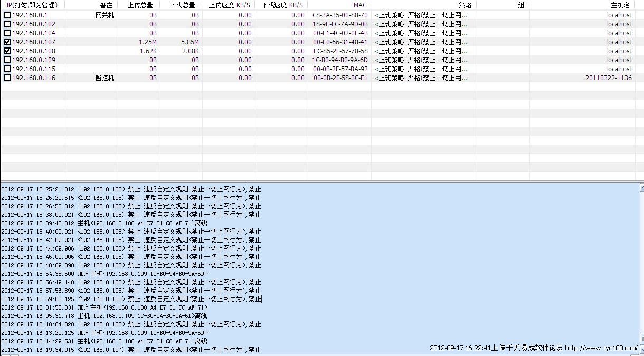Click the www.tyc100.com link
The height and width of the screenshot is (356, 644).
click(601, 348)
